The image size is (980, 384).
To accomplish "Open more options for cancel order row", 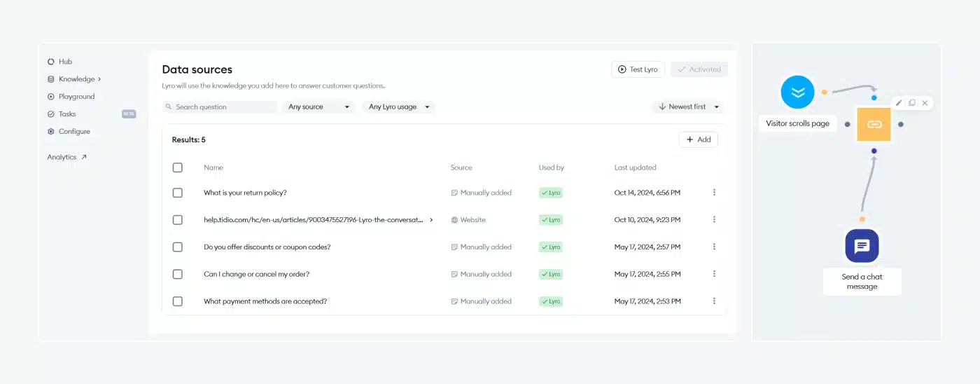I will (x=714, y=274).
